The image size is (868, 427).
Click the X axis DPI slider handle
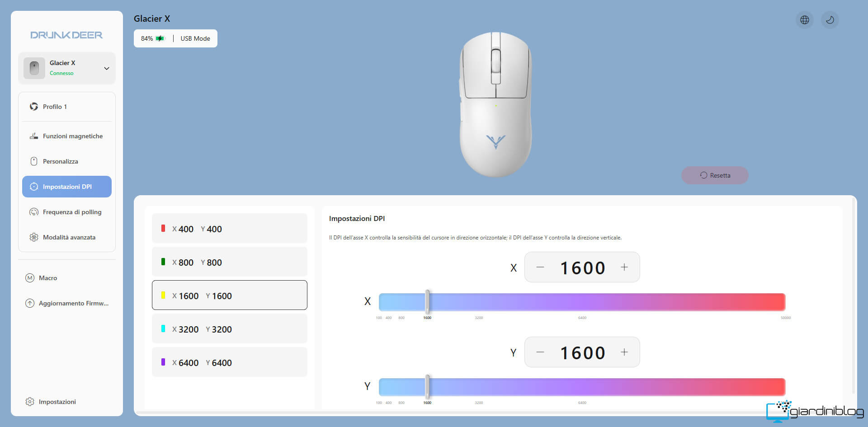click(427, 301)
